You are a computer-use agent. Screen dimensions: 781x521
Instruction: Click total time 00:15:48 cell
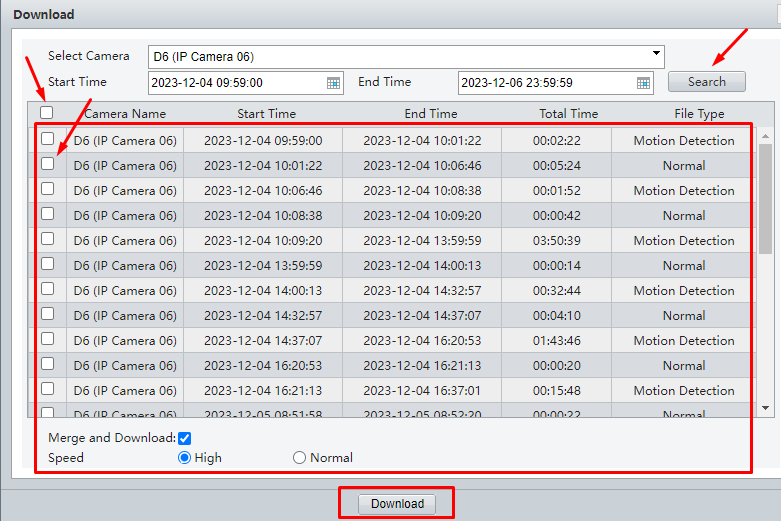tap(556, 391)
